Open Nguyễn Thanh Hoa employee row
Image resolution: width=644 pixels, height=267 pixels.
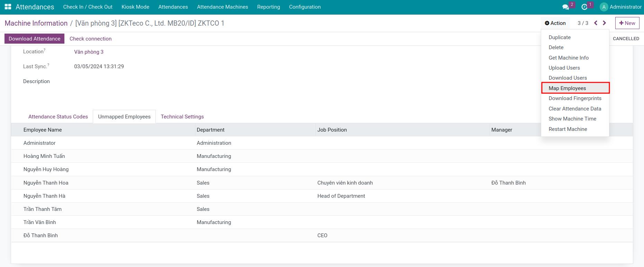coord(322,183)
